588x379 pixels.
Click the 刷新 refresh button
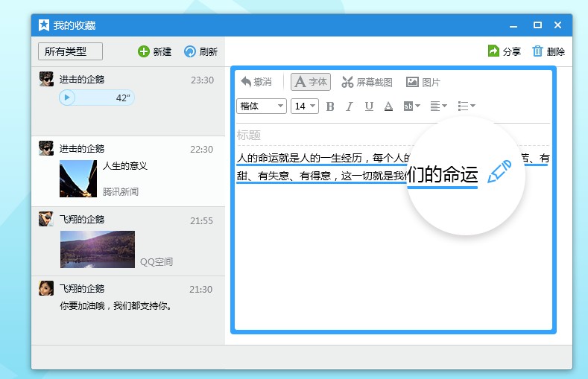(200, 51)
